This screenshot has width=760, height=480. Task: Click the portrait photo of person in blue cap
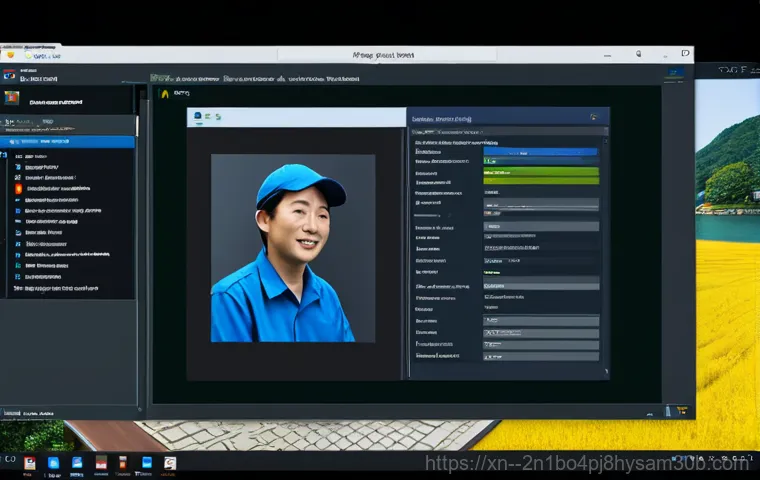[293, 250]
